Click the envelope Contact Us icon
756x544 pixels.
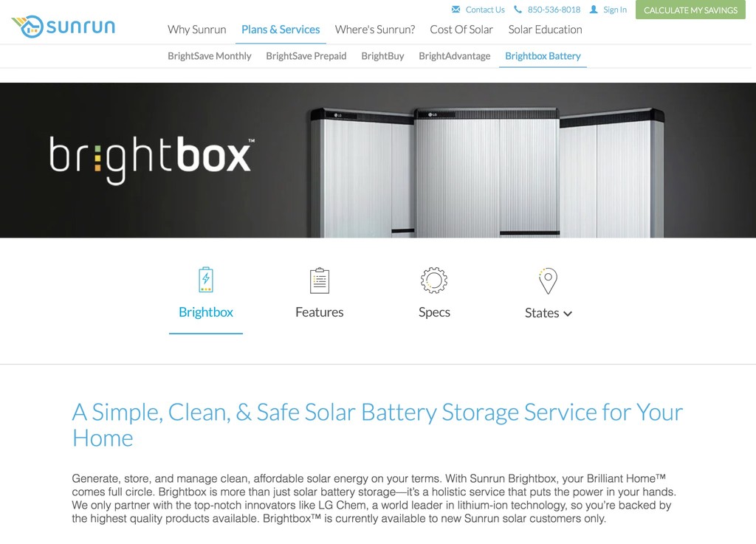click(x=456, y=9)
